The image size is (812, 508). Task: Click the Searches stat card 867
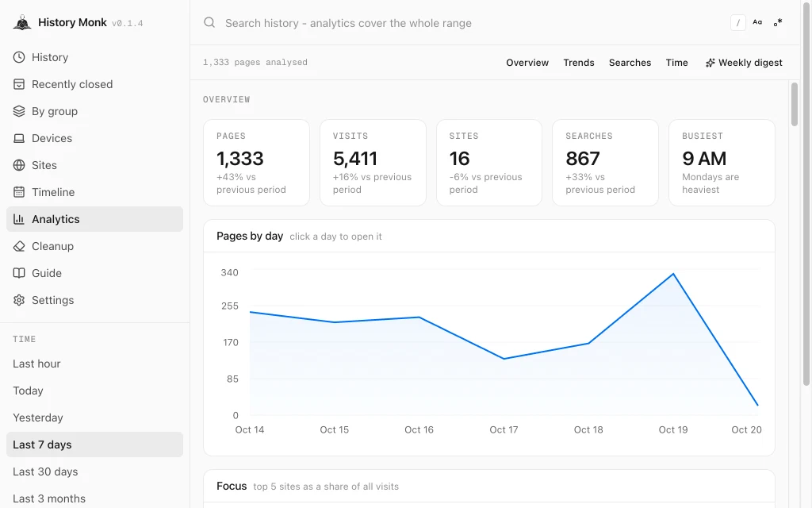605,163
